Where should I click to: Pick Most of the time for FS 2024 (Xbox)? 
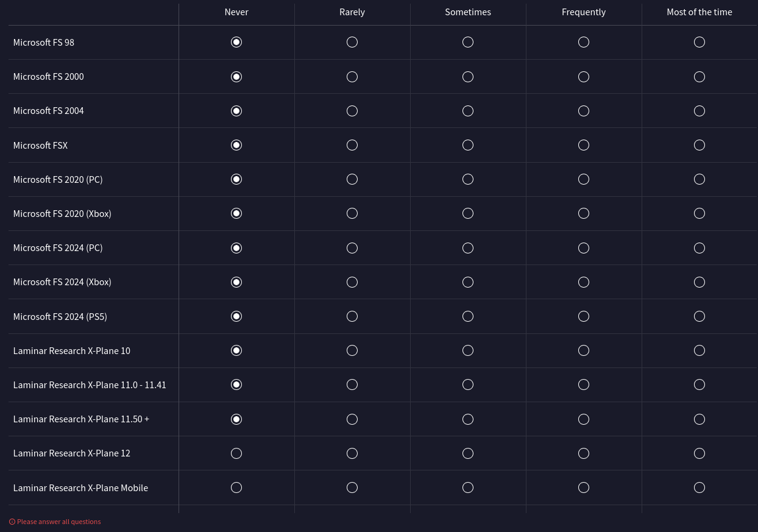(x=700, y=282)
